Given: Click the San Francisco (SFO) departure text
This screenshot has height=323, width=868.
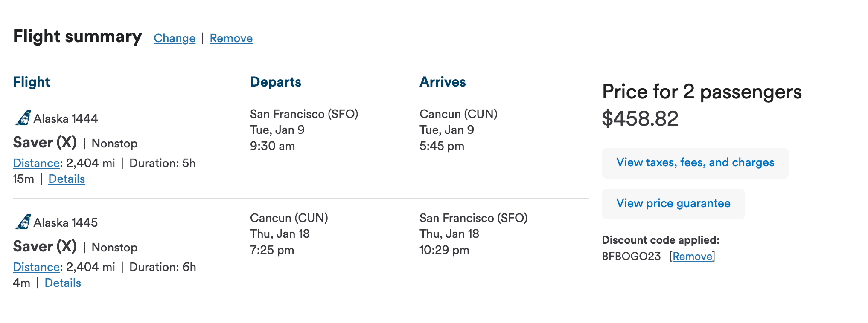Looking at the screenshot, I should (304, 114).
